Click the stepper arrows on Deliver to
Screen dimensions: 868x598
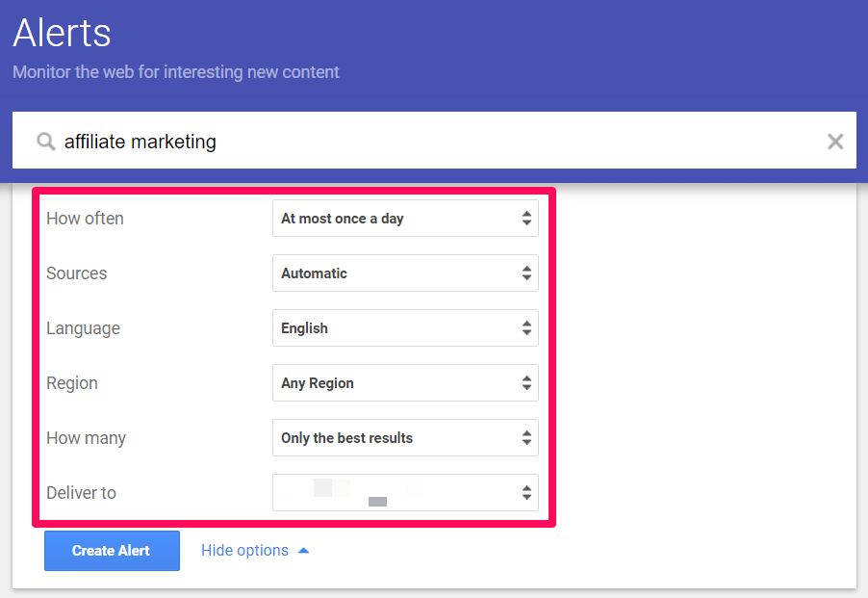pyautogui.click(x=526, y=493)
